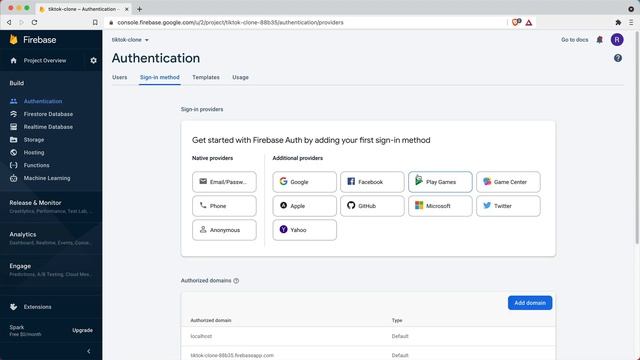Image resolution: width=640 pixels, height=360 pixels.
Task: Open new browser tab plus icon
Action: 139,9
